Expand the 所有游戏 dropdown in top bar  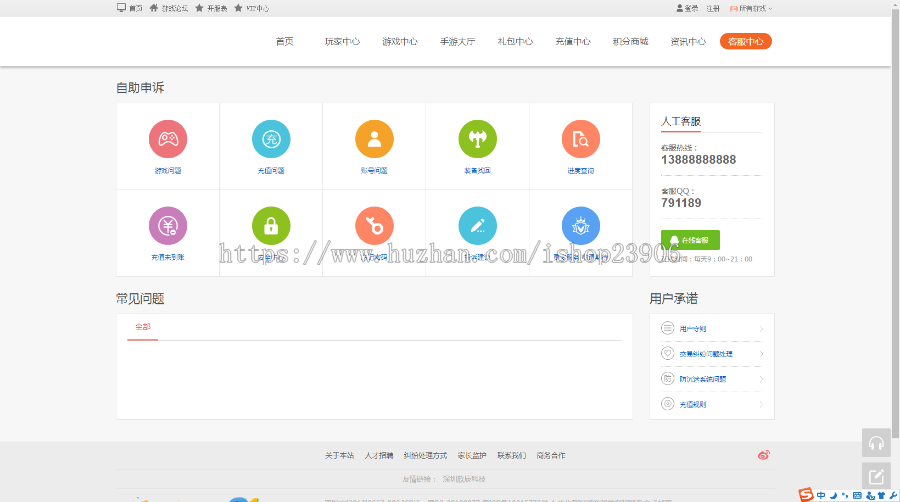(x=751, y=9)
